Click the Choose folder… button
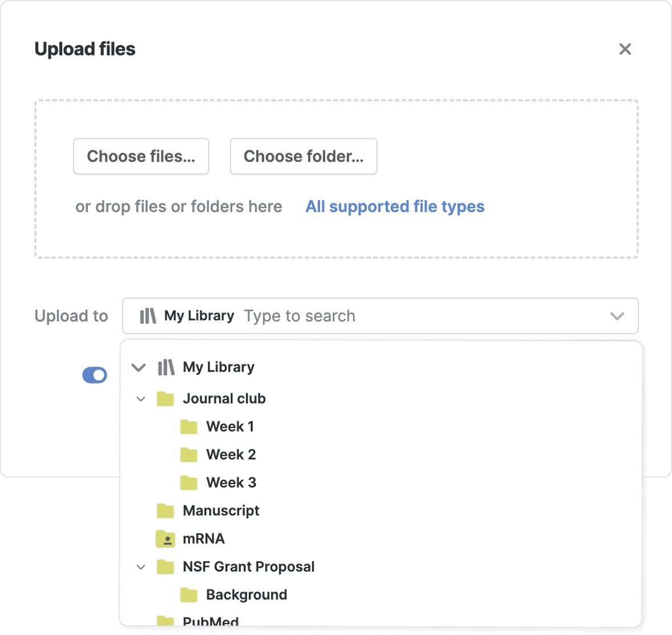Image resolution: width=672 pixels, height=635 pixels. 303,156
